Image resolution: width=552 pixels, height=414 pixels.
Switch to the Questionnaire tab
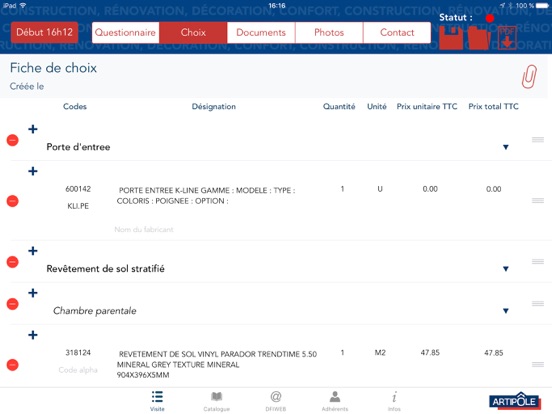125,33
